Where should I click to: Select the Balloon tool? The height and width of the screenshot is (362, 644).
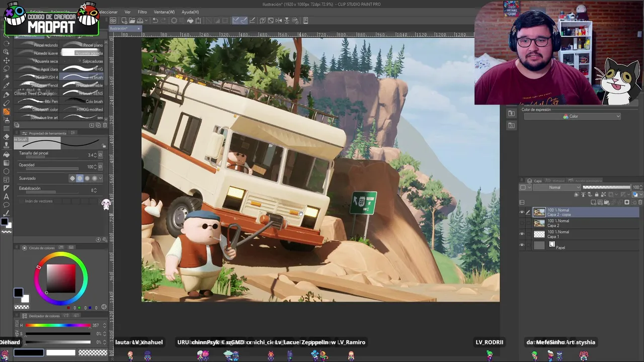coord(7,205)
